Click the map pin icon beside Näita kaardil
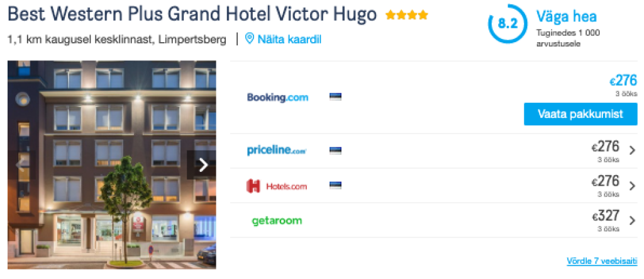The image size is (644, 279). [249, 39]
